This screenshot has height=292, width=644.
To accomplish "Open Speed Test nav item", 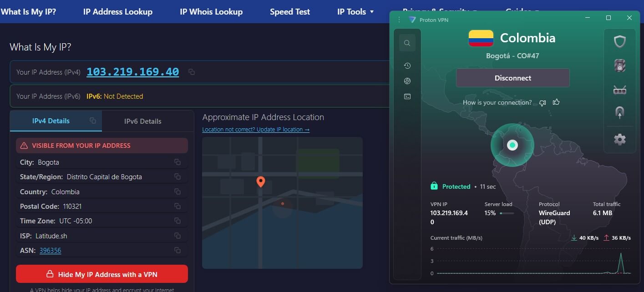I will [x=290, y=12].
